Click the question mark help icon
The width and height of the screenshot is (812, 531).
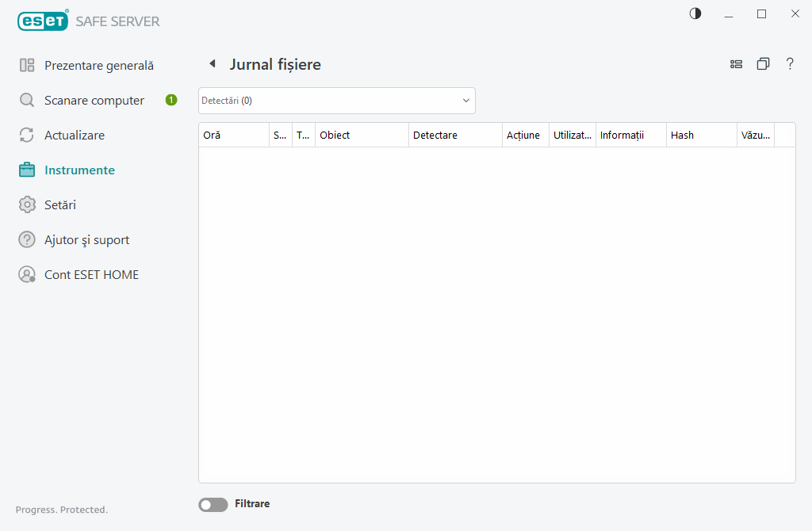tap(790, 64)
